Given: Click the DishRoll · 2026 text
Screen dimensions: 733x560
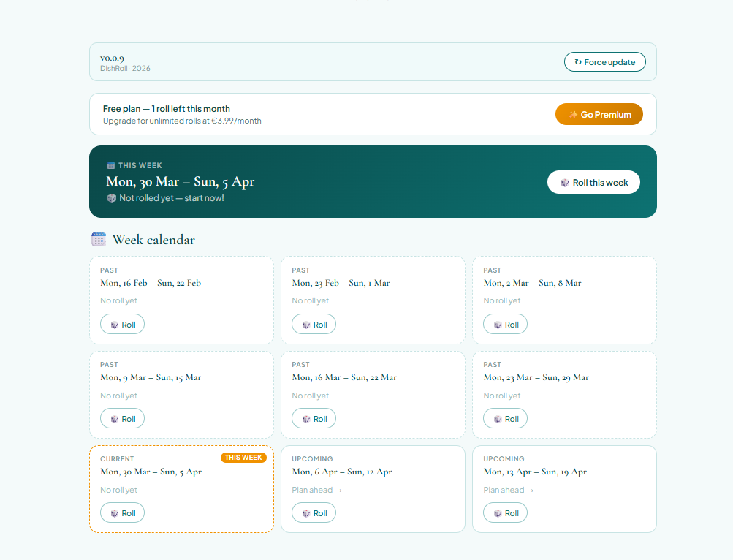Looking at the screenshot, I should click(x=125, y=68).
